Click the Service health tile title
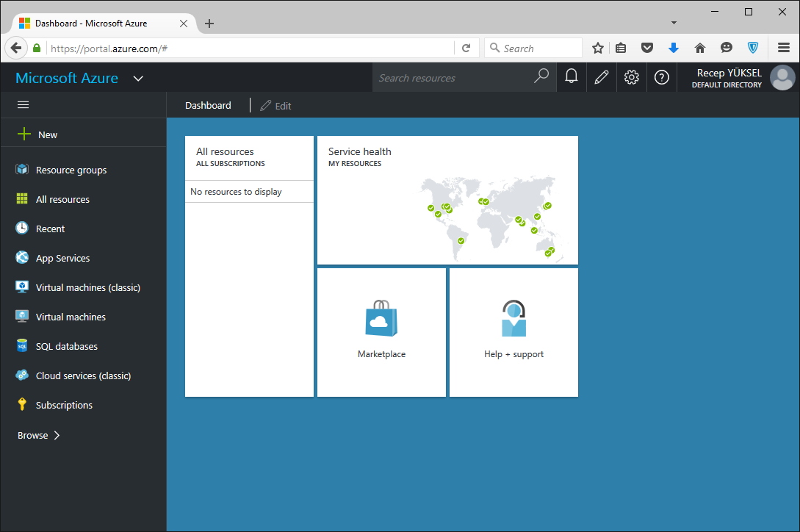Screen dimensions: 800x532 coord(360,151)
